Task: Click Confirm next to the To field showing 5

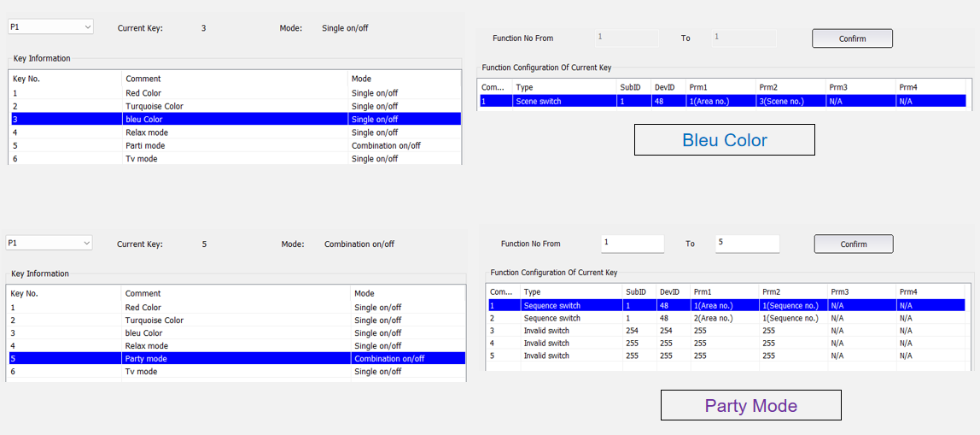Action: click(x=853, y=244)
